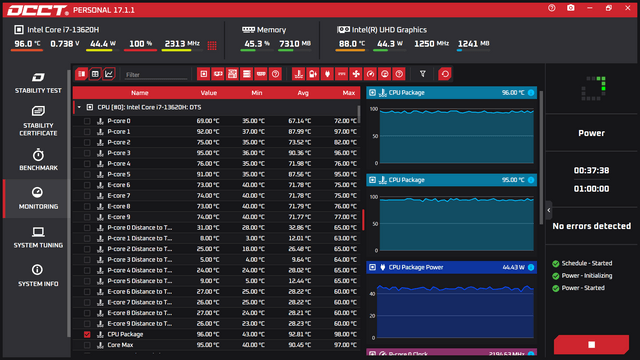This screenshot has height=360, width=640.
Task: Expand the CPU Package 95.00 °C graph panel
Action: point(372,180)
